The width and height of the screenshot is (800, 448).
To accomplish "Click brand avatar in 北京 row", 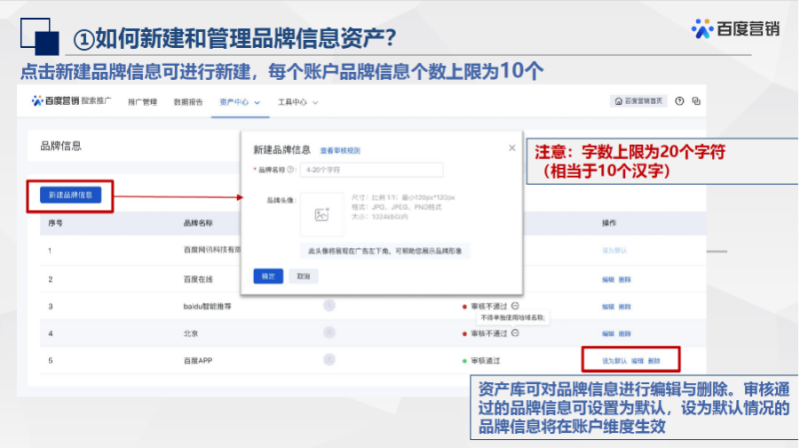I will [x=329, y=332].
